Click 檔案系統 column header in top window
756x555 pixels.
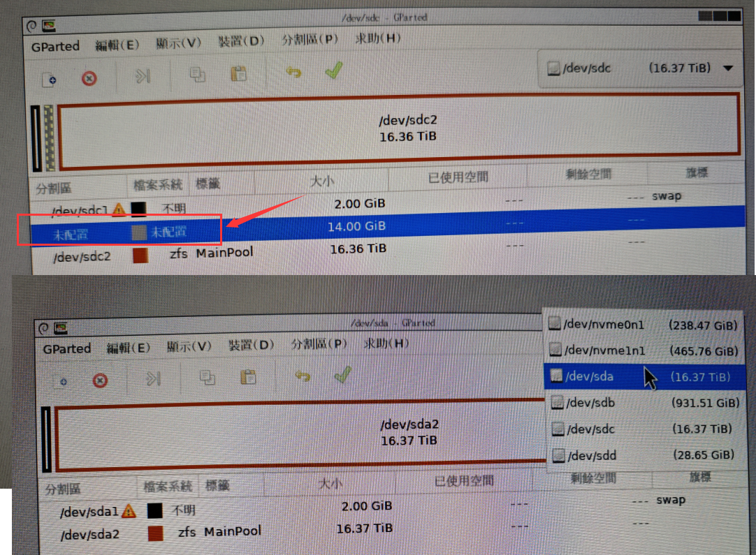(x=158, y=184)
